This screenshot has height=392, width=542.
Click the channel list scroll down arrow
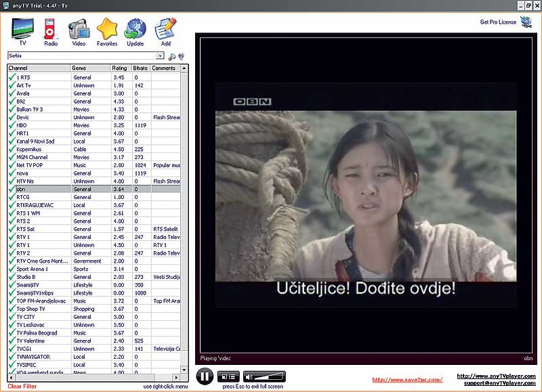tap(184, 370)
